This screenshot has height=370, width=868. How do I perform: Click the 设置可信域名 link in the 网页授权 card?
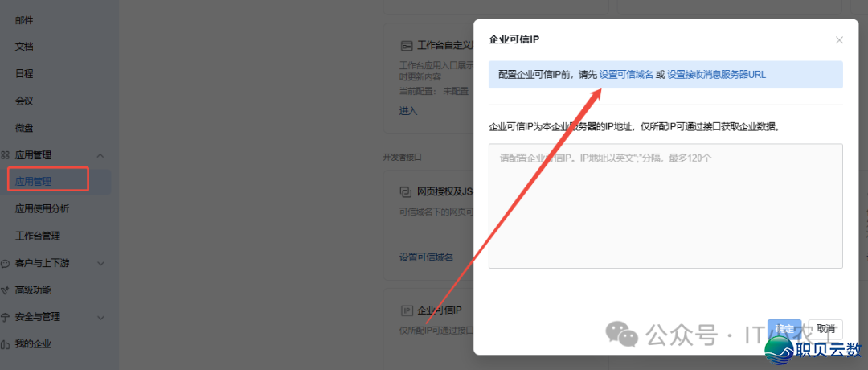(426, 257)
